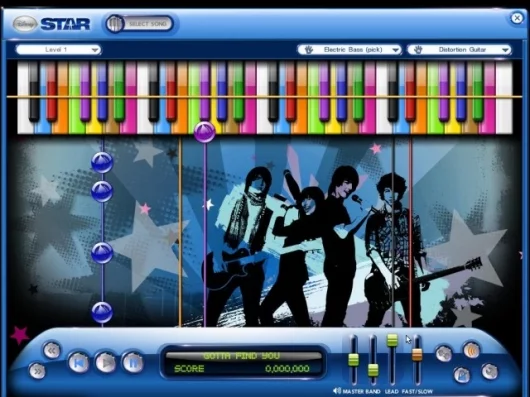Start song playback with Play button
The width and height of the screenshot is (530, 397).
106,363
